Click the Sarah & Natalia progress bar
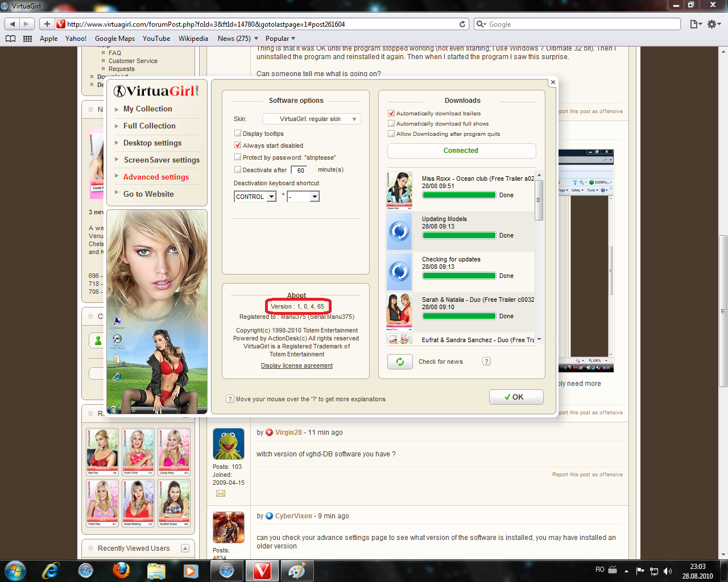This screenshot has height=582, width=728. tap(459, 316)
